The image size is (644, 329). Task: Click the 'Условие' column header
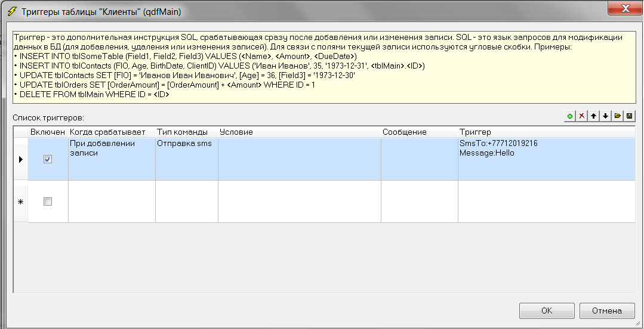point(298,132)
